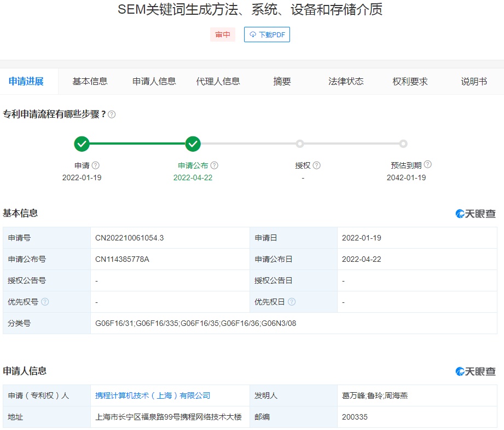Click the 发明人 label cell

[x=293, y=395]
